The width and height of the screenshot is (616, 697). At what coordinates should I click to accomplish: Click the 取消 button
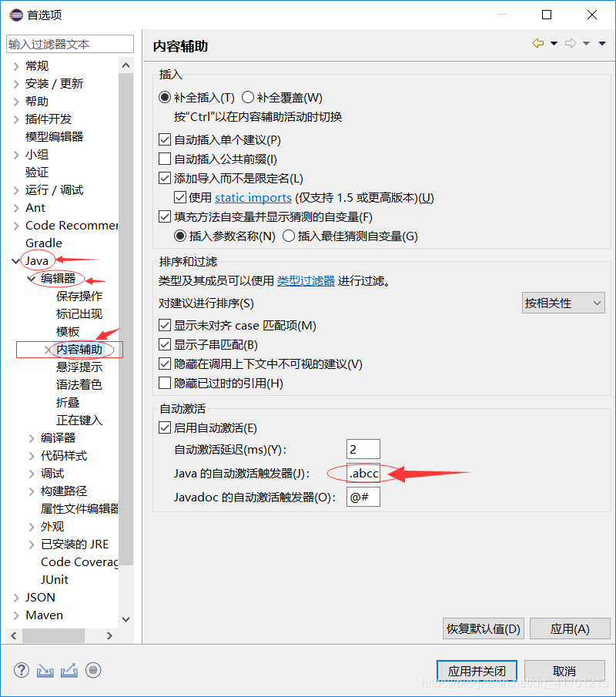tap(564, 671)
